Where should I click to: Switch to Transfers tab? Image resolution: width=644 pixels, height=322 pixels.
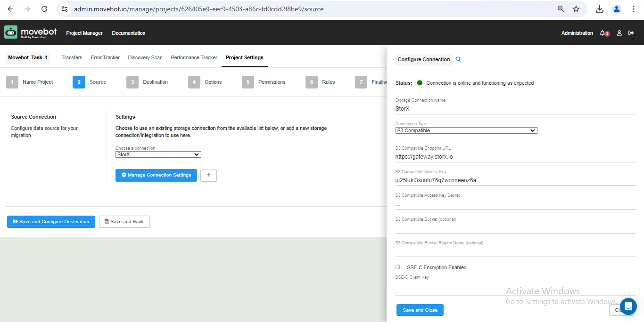click(72, 57)
